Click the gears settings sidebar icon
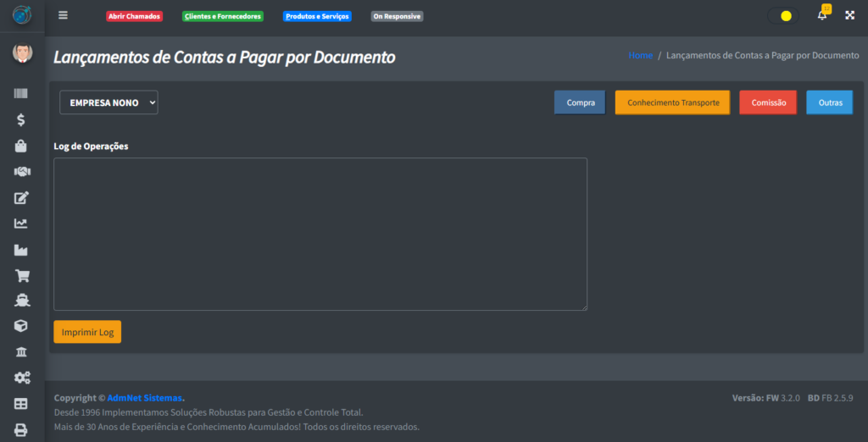Image resolution: width=868 pixels, height=442 pixels. 21,378
